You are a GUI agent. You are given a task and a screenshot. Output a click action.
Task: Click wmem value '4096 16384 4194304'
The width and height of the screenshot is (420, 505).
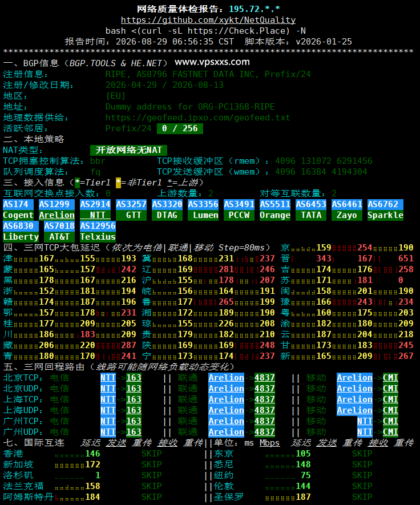[x=321, y=172]
